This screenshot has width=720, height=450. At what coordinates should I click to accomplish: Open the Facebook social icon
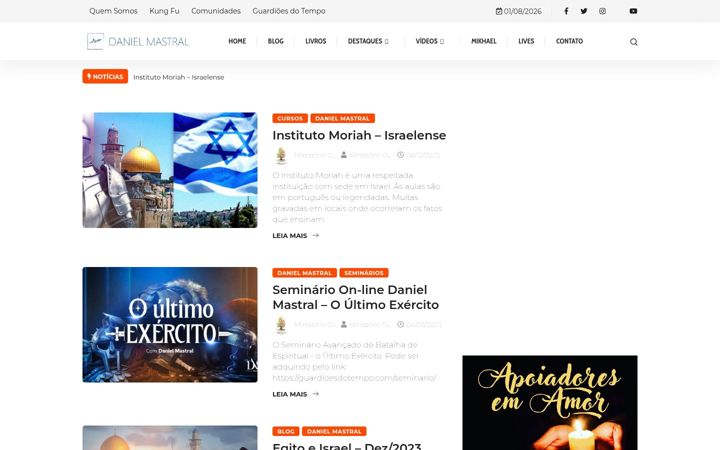click(566, 11)
